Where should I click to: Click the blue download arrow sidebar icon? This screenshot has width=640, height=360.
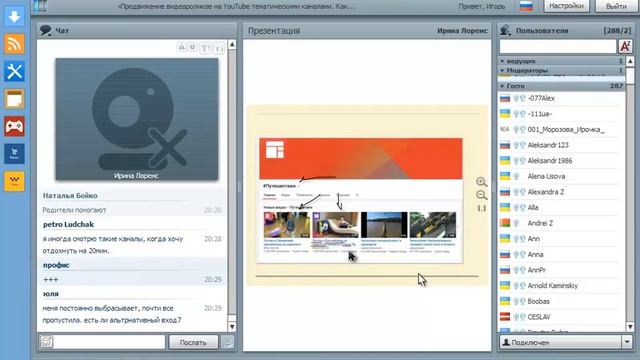pyautogui.click(x=14, y=16)
